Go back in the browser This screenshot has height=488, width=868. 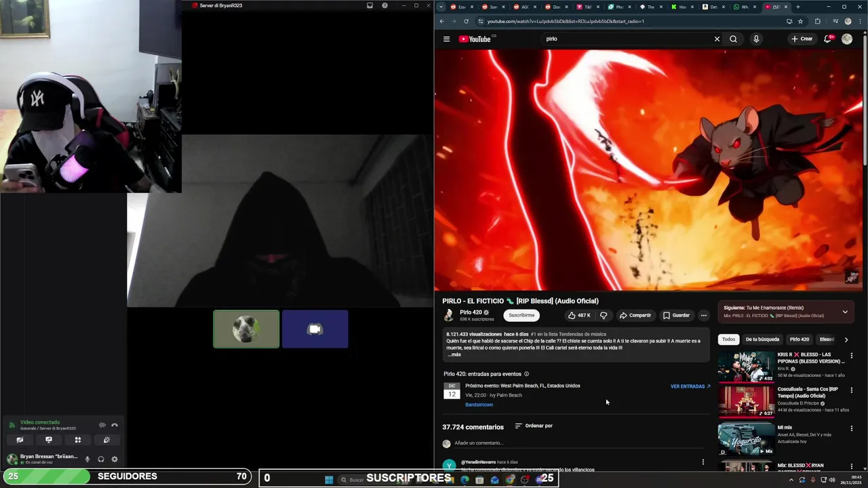pos(441,21)
